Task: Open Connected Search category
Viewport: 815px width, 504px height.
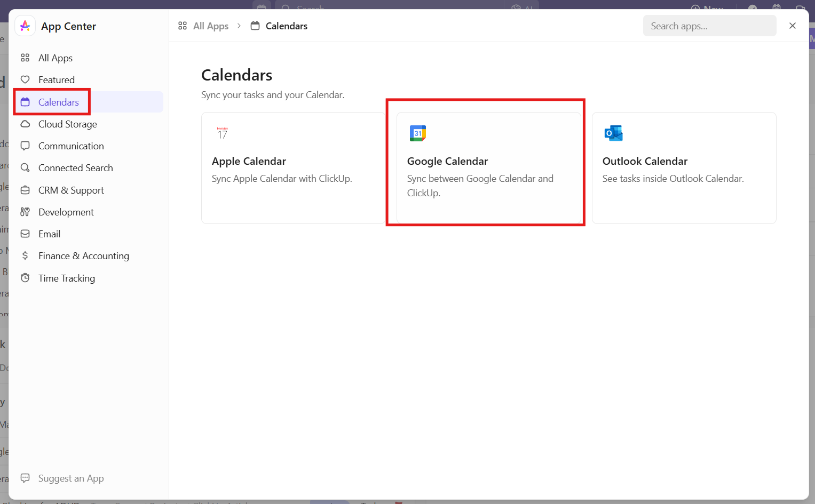Action: [75, 168]
